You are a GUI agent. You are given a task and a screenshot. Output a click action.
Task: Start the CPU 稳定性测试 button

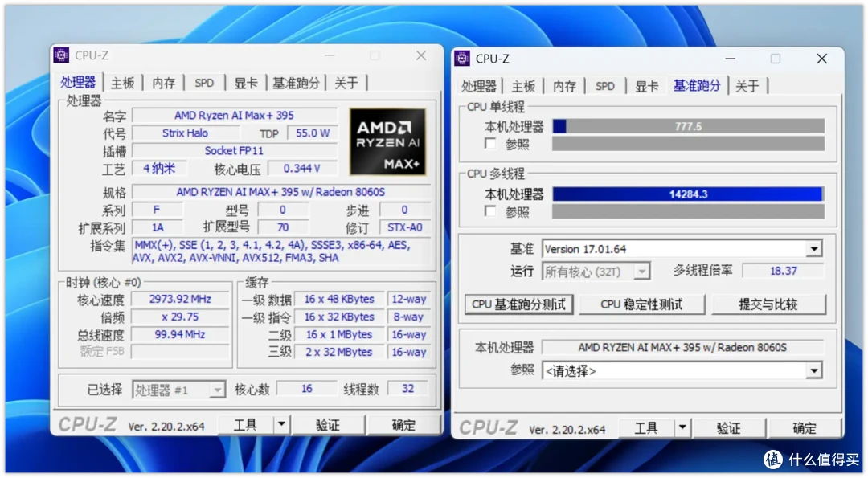pos(642,304)
